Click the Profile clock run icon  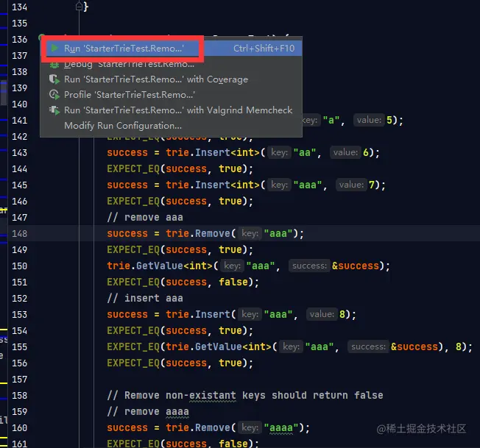(x=54, y=95)
